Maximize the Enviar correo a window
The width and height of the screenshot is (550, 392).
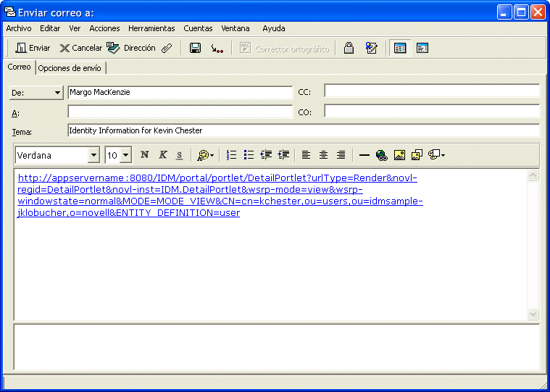[521, 12]
